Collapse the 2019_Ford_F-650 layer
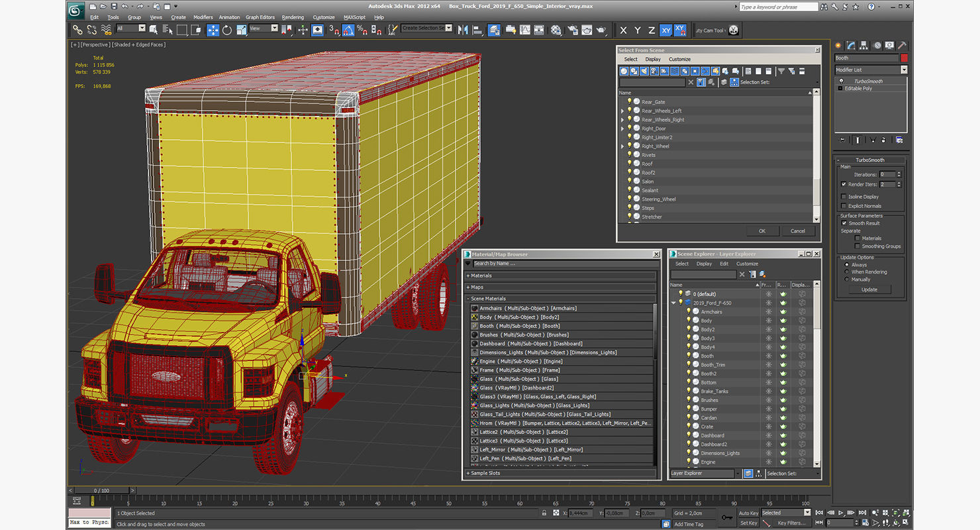 tap(674, 303)
